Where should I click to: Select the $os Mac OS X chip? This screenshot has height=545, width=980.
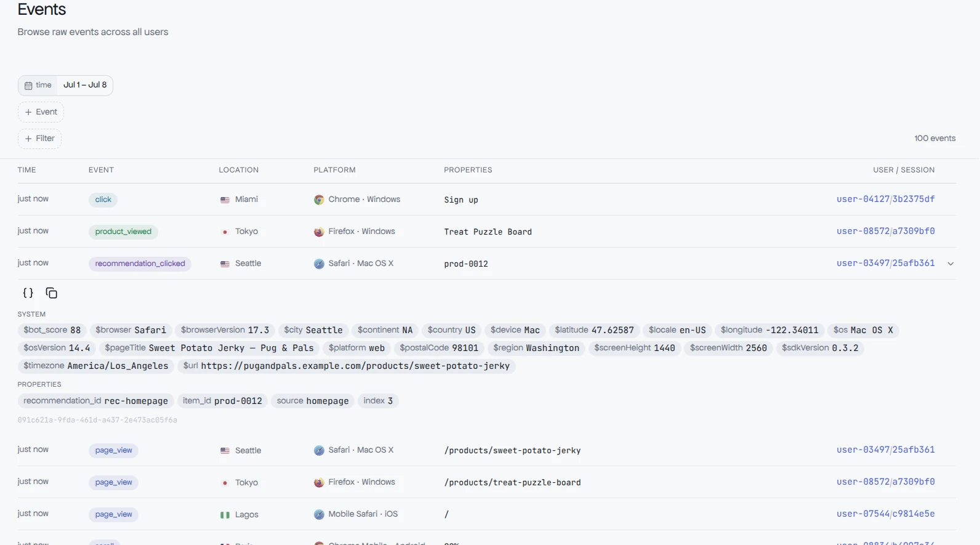tap(863, 330)
